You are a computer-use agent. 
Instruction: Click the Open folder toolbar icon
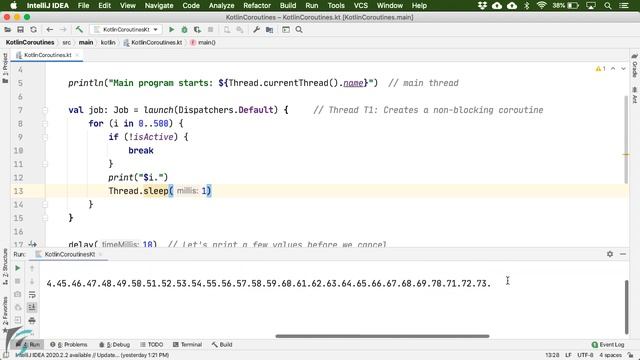(x=7, y=29)
